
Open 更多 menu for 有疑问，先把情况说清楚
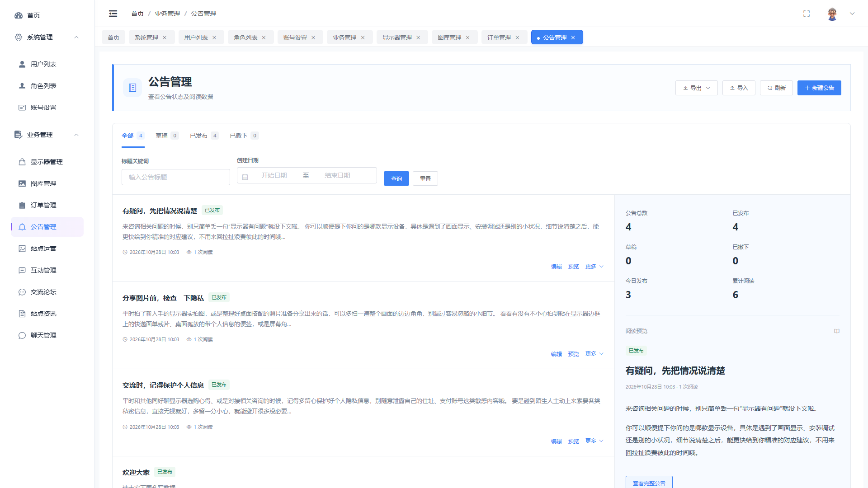(x=594, y=267)
